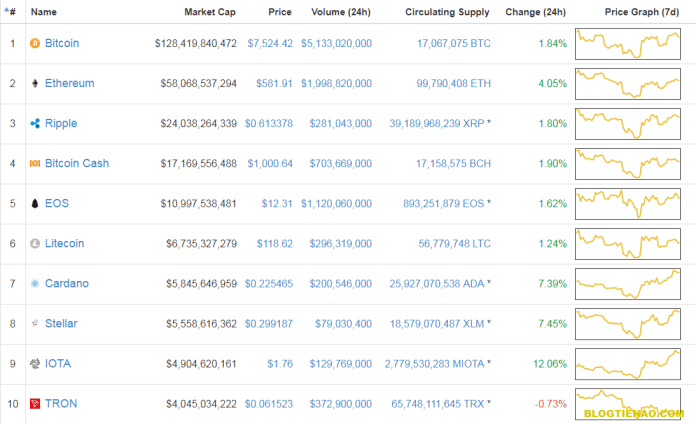Open Ethereum 7-day price graph thumbnail

pyautogui.click(x=628, y=84)
